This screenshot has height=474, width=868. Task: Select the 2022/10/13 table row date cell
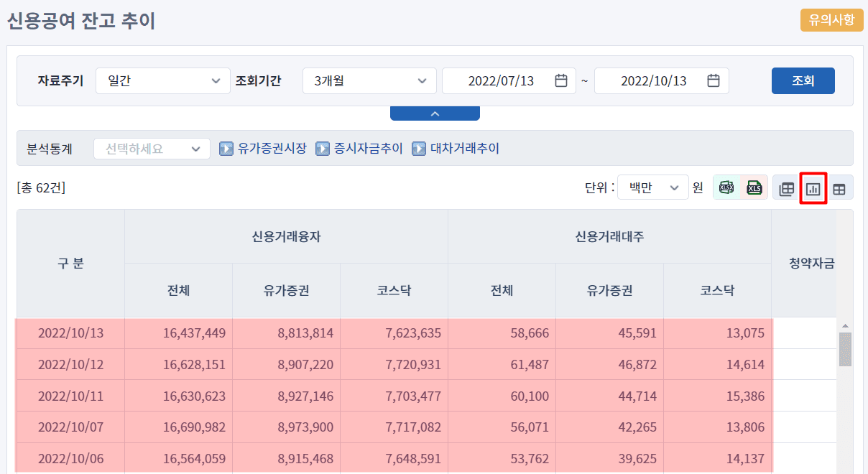[70, 333]
